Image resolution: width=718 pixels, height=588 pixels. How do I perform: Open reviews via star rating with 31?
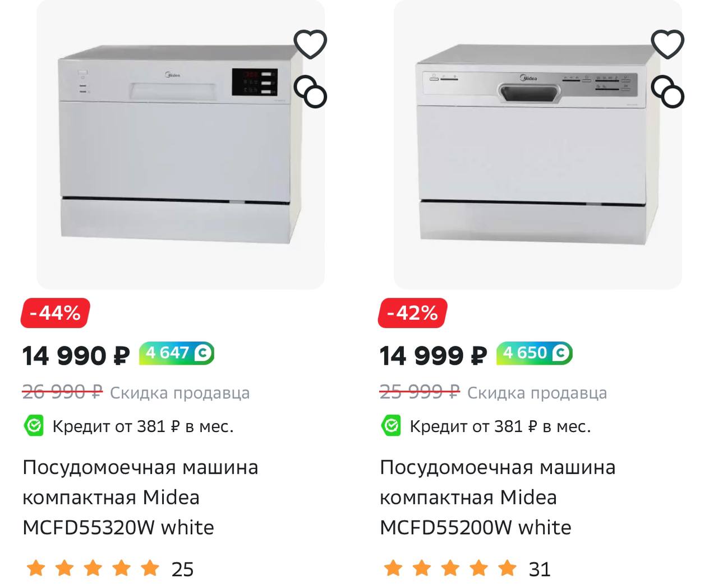(450, 568)
